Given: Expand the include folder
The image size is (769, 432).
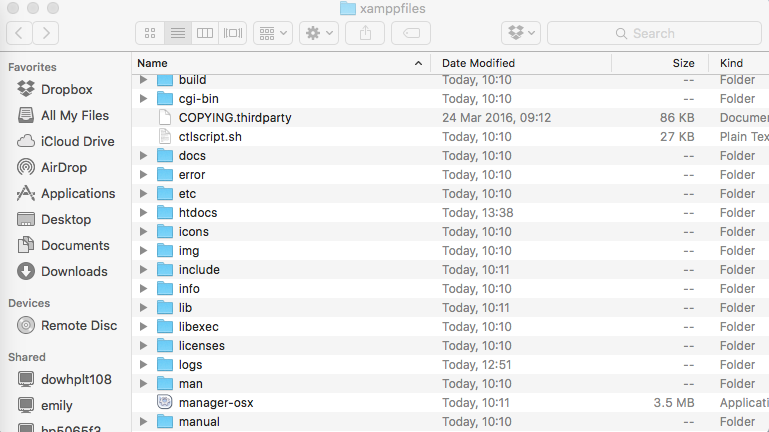Looking at the screenshot, I should tap(143, 270).
